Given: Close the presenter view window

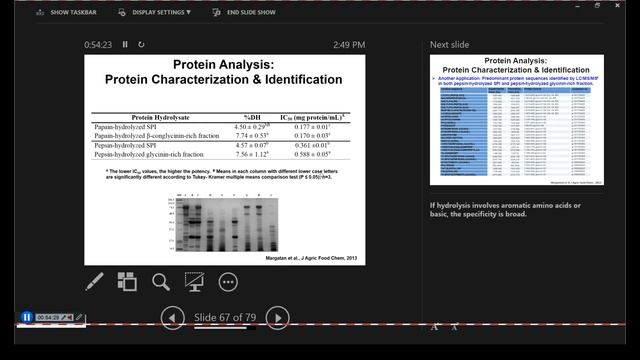Looking at the screenshot, I should pos(617,5).
